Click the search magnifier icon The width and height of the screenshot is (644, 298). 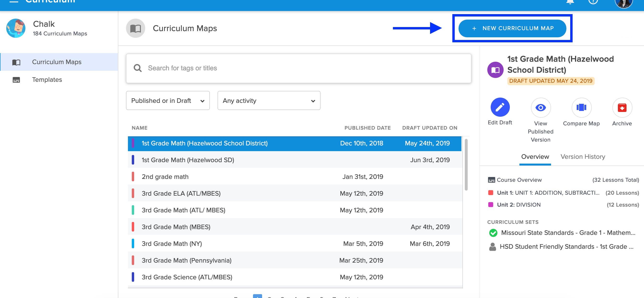pos(138,68)
